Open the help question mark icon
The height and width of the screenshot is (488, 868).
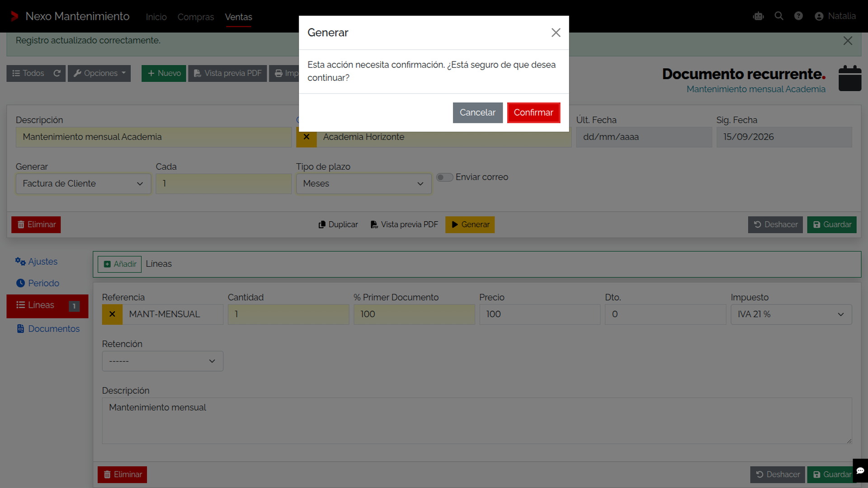[798, 16]
